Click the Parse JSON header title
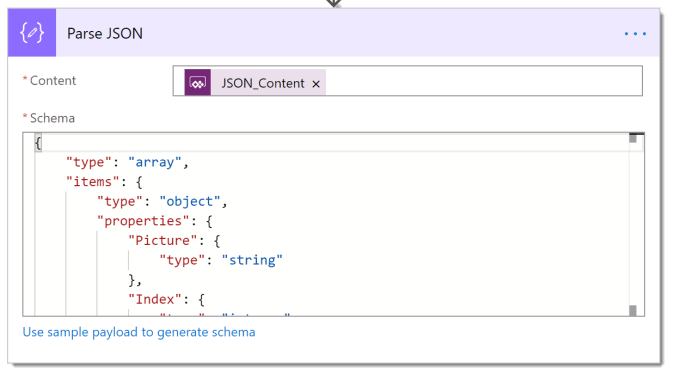 coord(105,33)
